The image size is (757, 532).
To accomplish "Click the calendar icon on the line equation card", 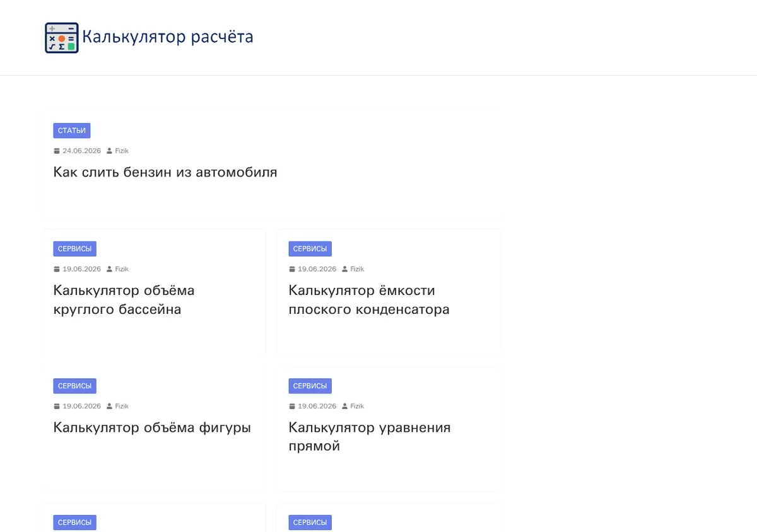I will (292, 407).
